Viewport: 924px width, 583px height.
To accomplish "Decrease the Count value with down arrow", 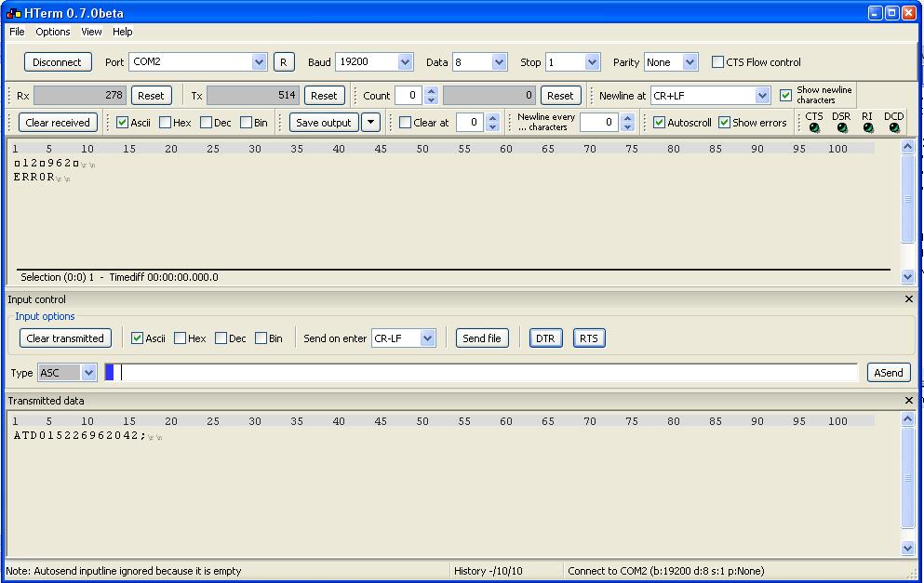I will click(x=432, y=99).
